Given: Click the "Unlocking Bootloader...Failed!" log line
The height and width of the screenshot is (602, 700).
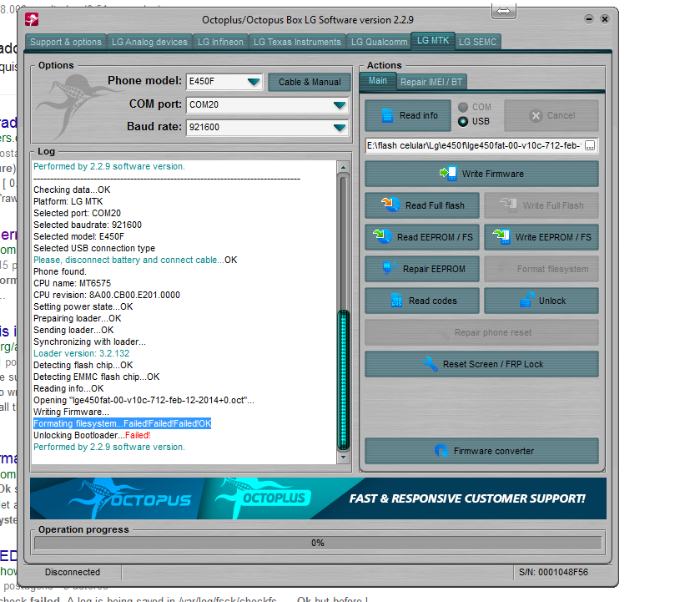Looking at the screenshot, I should click(x=92, y=435).
